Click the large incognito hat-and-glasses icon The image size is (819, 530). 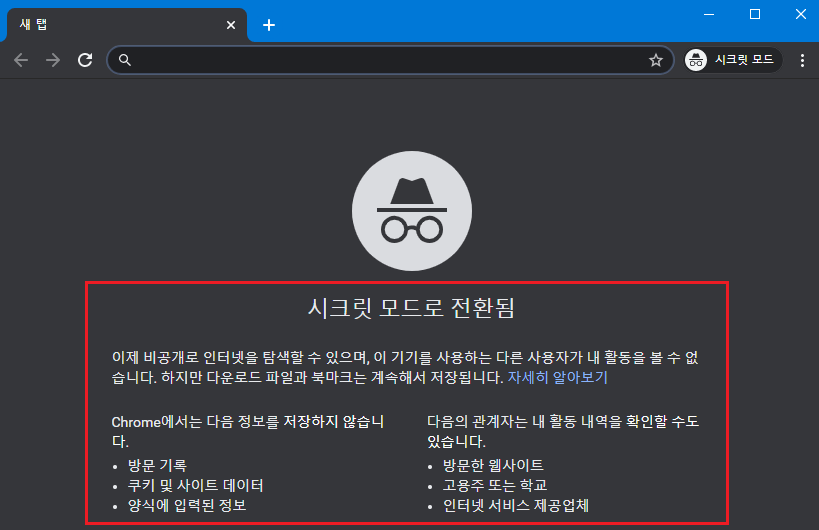[412, 211]
